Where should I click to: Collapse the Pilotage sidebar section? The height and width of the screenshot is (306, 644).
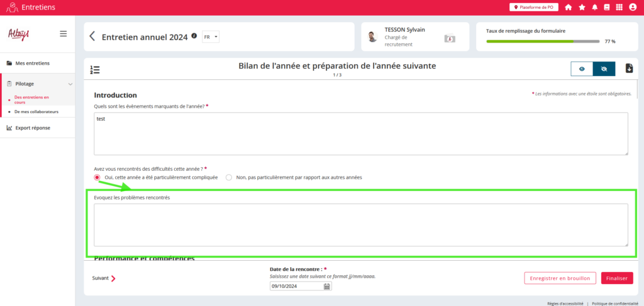pos(70,84)
